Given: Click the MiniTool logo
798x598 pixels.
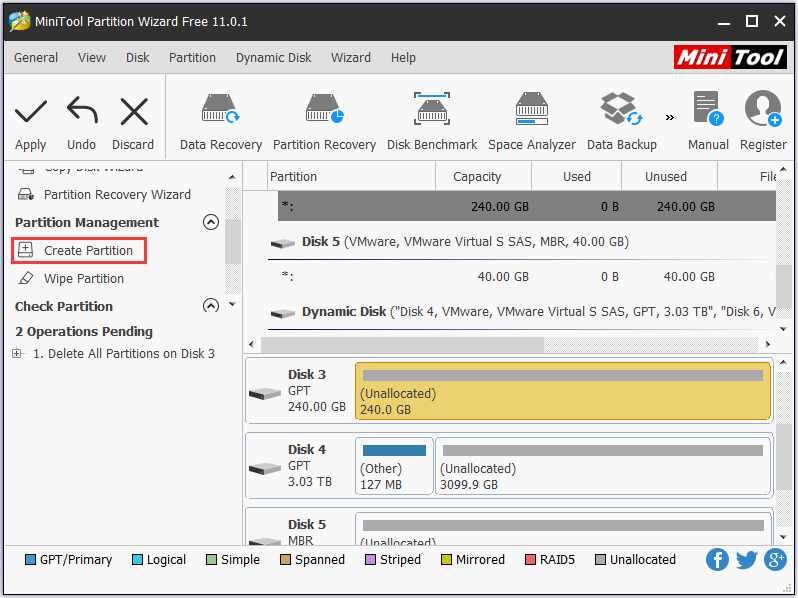Looking at the screenshot, I should 730,57.
